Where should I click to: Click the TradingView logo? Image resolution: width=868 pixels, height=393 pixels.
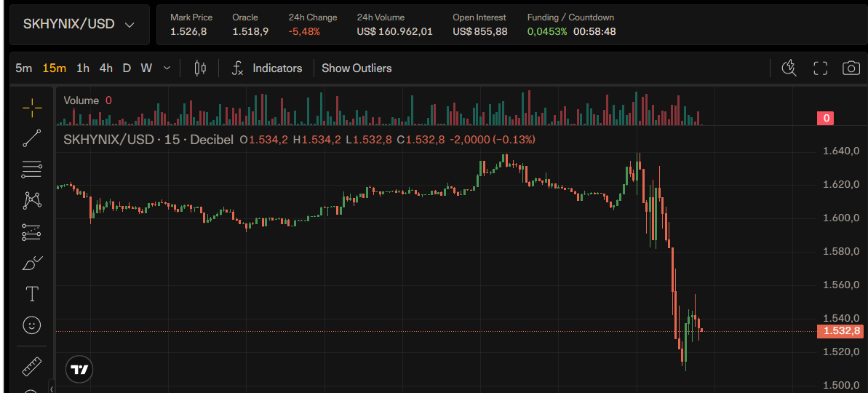80,369
